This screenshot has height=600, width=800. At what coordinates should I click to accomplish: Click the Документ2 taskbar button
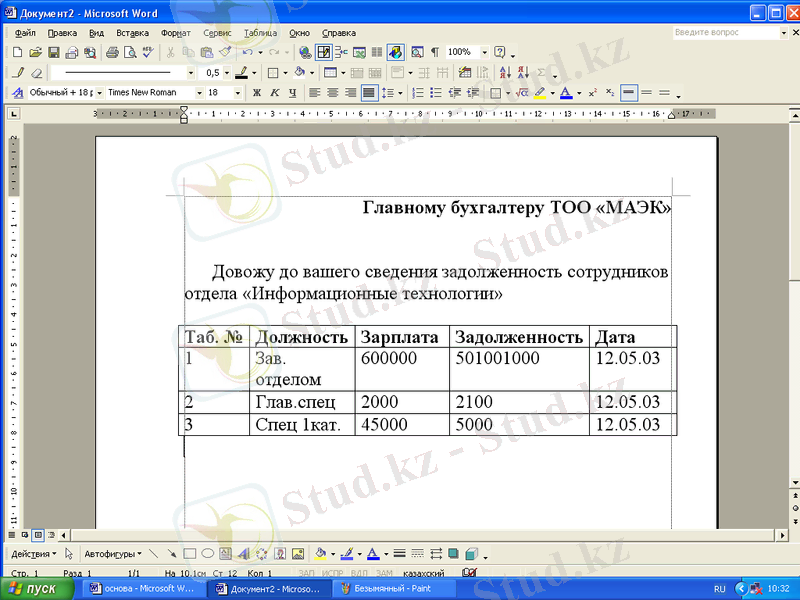269,589
